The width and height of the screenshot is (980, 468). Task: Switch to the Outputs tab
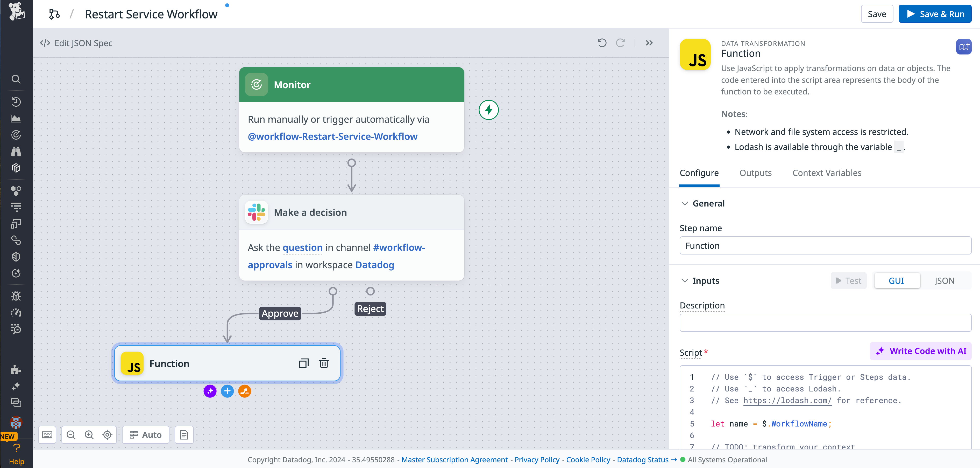click(756, 173)
